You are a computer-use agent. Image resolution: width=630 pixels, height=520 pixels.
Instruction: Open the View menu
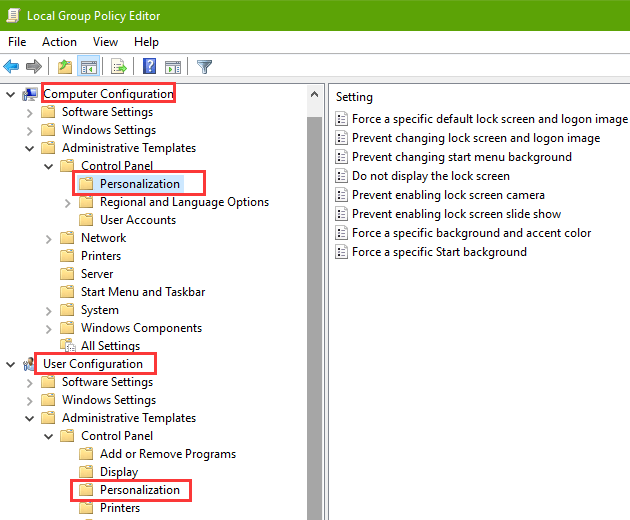click(x=105, y=42)
